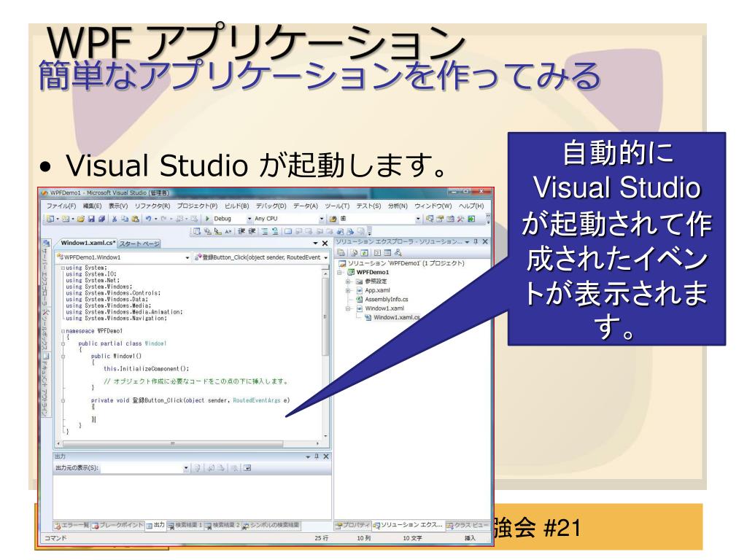Expand the App.xaml node
Image resolution: width=747 pixels, height=560 pixels.
[x=348, y=291]
